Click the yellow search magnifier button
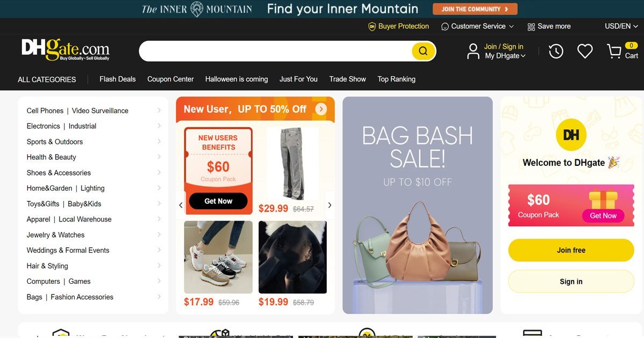The image size is (644, 338). pyautogui.click(x=423, y=51)
